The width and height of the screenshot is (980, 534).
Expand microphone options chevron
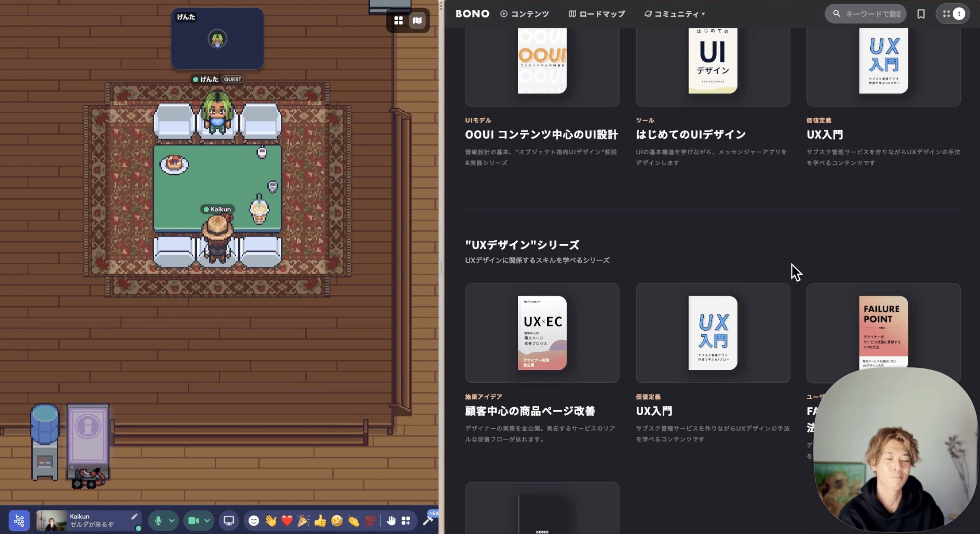point(172,520)
